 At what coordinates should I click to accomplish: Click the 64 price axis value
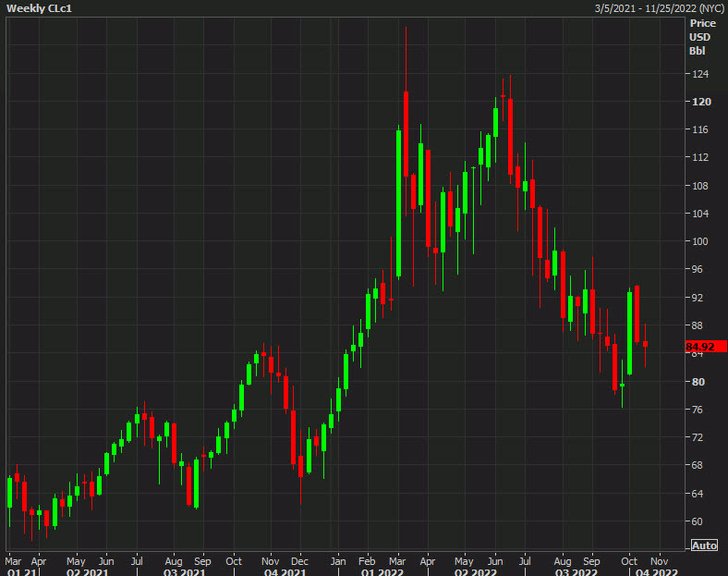click(x=698, y=494)
